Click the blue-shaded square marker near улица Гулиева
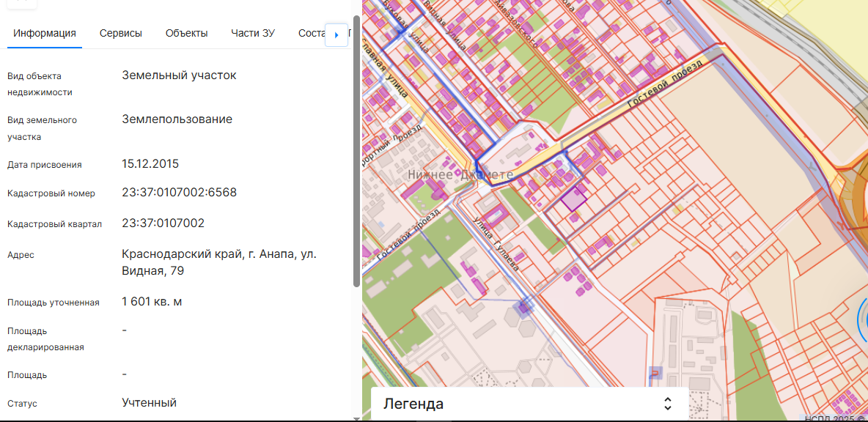The image size is (868, 422). point(523,306)
